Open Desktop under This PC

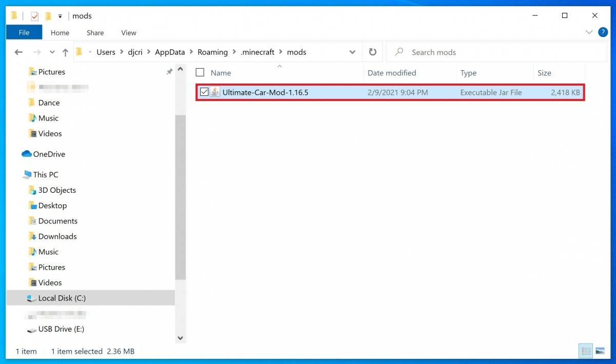[52, 205]
